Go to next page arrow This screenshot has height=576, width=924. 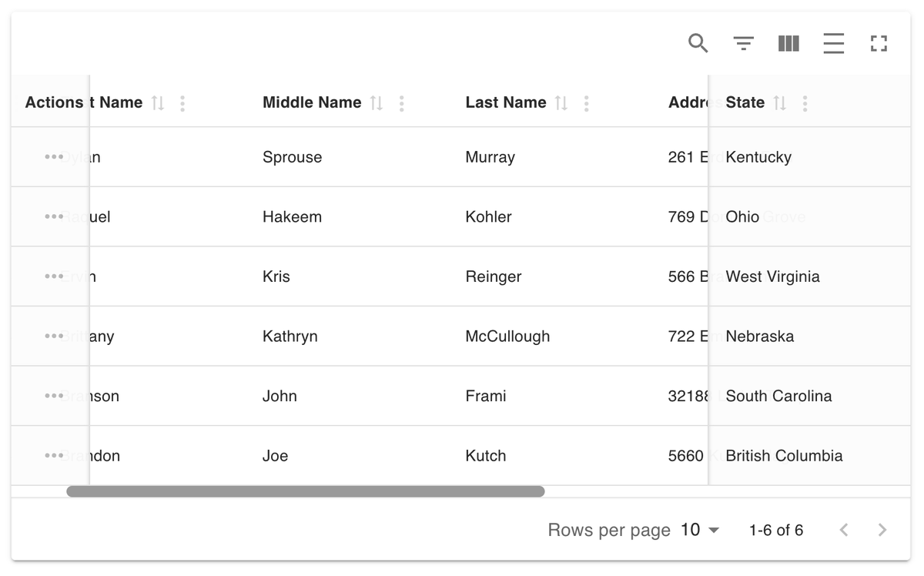click(882, 530)
